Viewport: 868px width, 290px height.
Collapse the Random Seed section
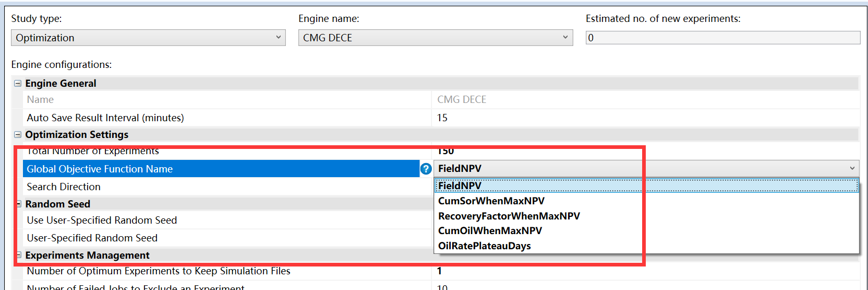(19, 204)
